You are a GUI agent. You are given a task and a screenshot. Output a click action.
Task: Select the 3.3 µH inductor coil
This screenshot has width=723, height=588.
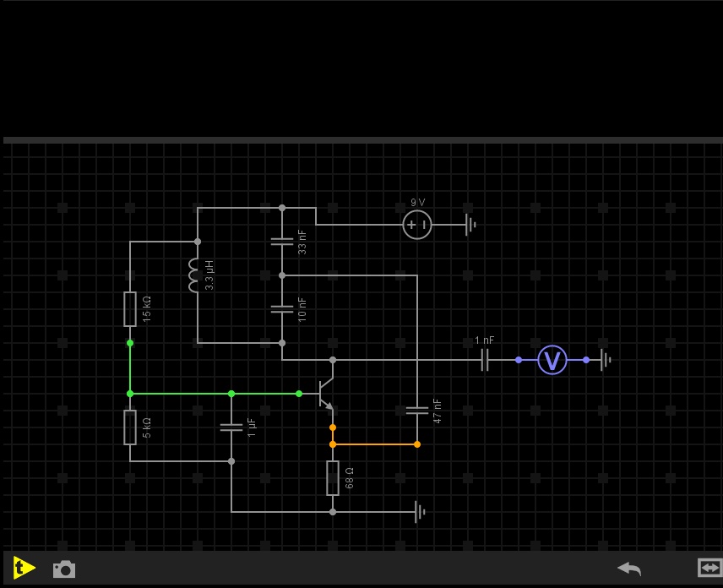pyautogui.click(x=195, y=275)
